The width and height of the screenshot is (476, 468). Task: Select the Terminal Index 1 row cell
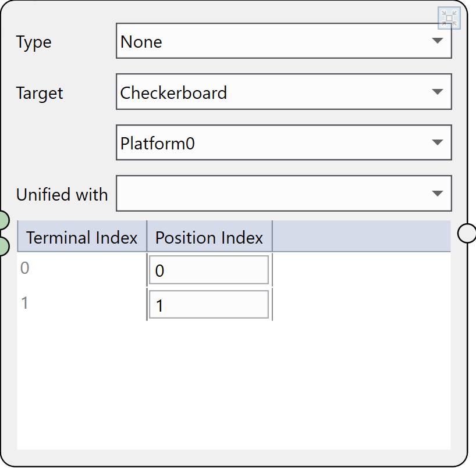coord(81,303)
